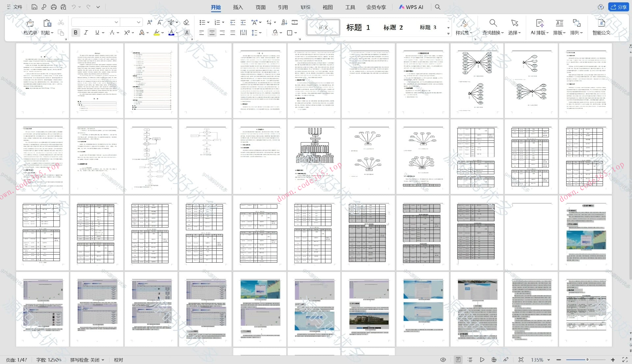Open the 视图 (View) tab
The image size is (632, 364).
(x=327, y=7)
